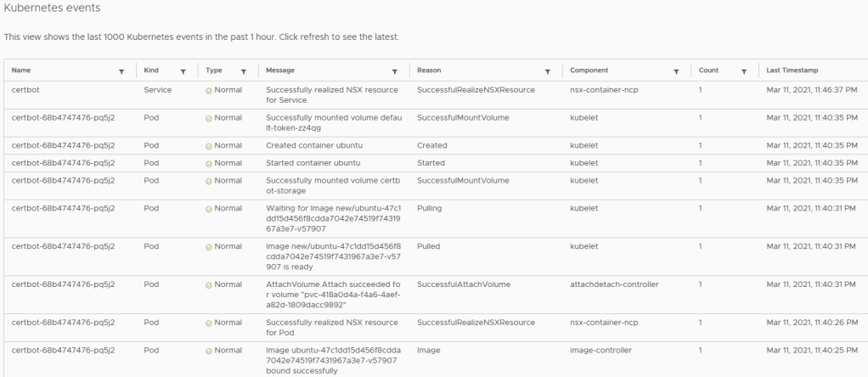
Task: Click the SuccessfulRealizeNSXResource reason for Service
Action: tap(476, 89)
